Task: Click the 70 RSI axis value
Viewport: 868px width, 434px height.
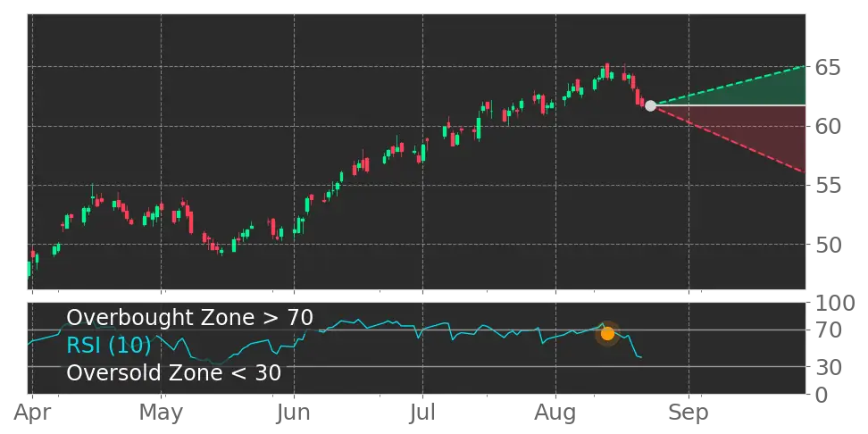Action: pos(828,330)
